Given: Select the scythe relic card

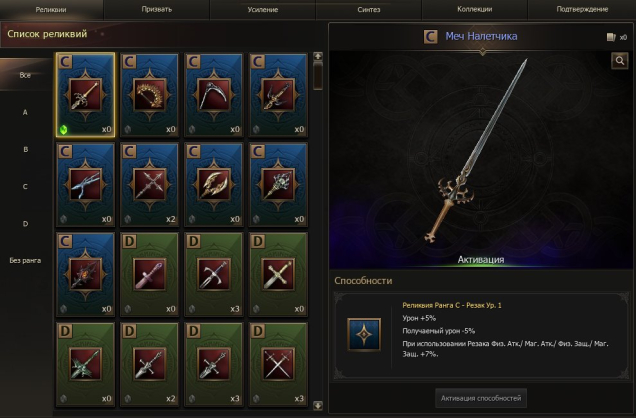Looking at the screenshot, I should tap(214, 95).
